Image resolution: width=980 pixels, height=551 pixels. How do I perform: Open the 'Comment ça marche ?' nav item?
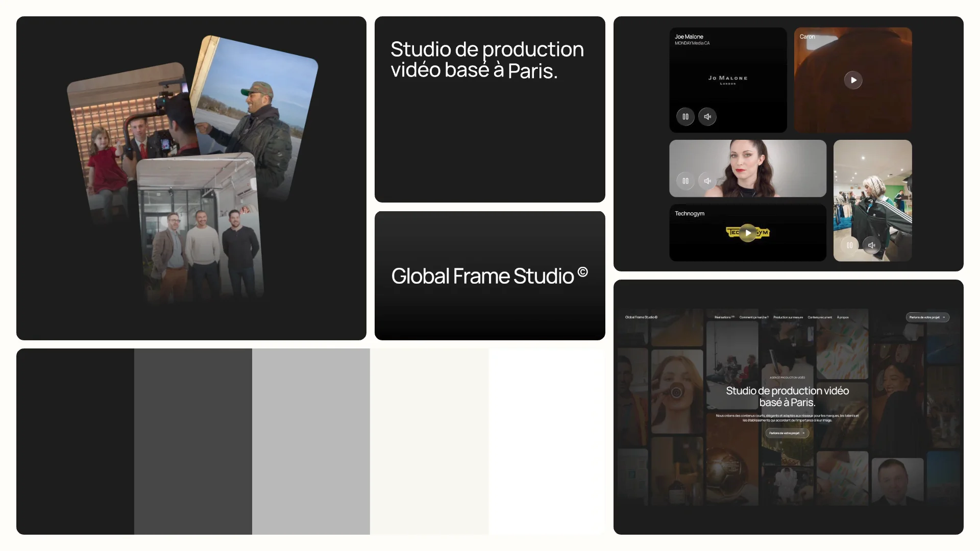754,317
